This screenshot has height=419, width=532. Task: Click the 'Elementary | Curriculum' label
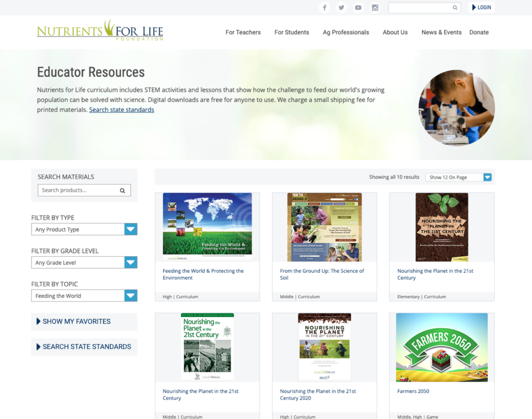[x=421, y=297]
